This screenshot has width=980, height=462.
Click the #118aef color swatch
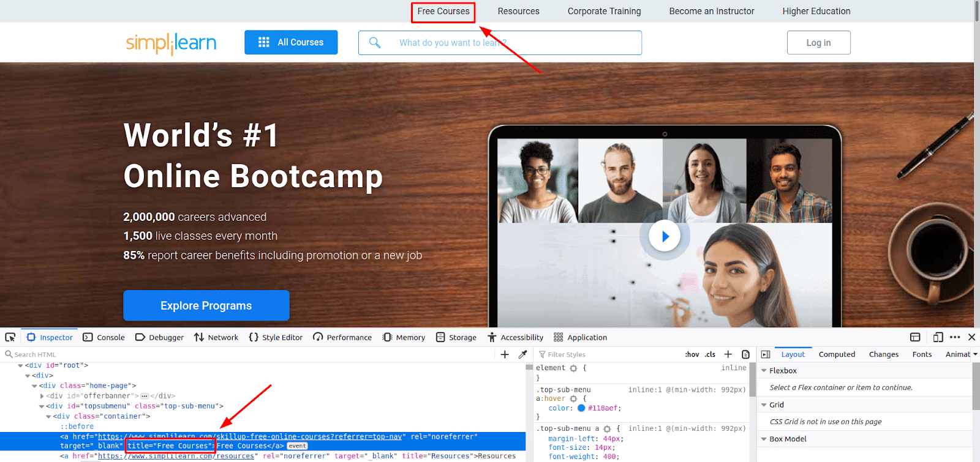(x=581, y=408)
